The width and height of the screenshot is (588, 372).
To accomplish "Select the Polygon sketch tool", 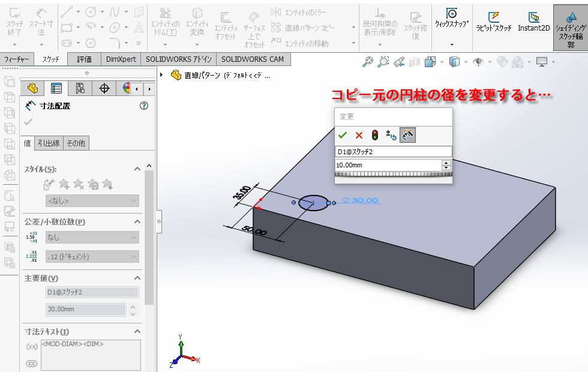I will coord(91,43).
